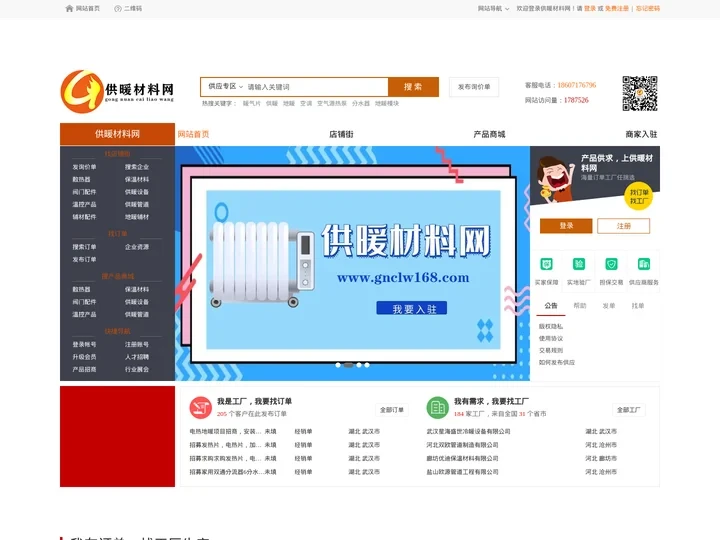This screenshot has height=540, width=720.
Task: Go to 网站首页 in main navigation
Action: pos(193,134)
